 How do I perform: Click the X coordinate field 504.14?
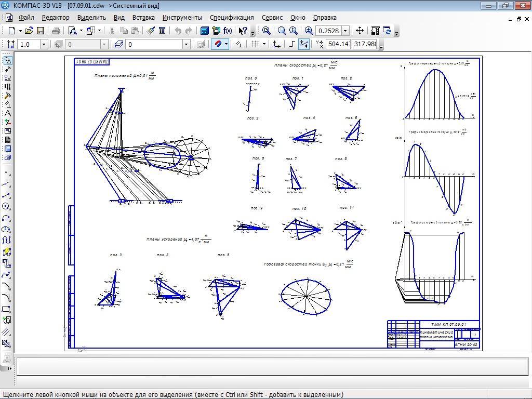click(x=338, y=44)
